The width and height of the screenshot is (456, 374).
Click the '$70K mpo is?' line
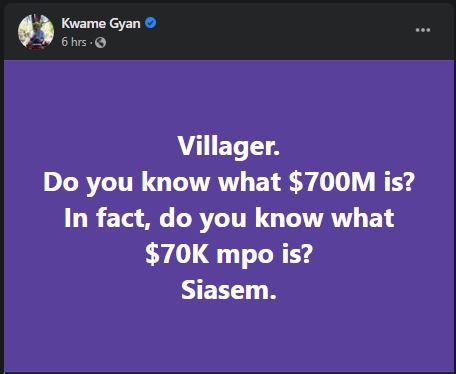[x=229, y=254]
